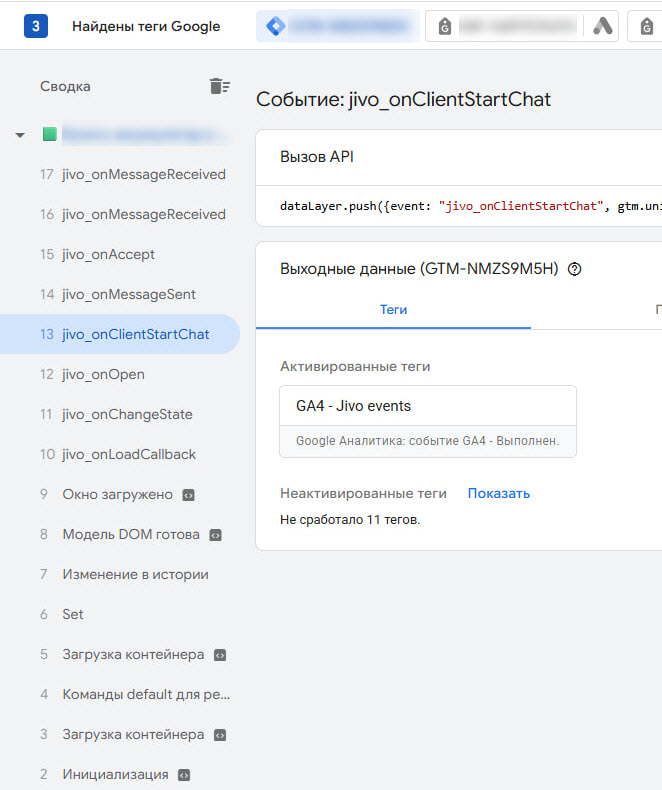Select event 16 jivo_onMessageReceived
Screen dimensions: 662x790
click(x=120, y=214)
